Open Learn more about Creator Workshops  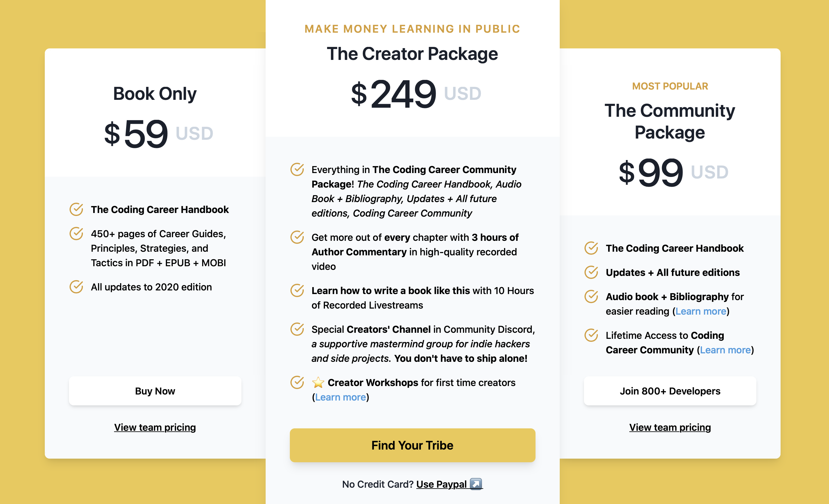tap(340, 397)
